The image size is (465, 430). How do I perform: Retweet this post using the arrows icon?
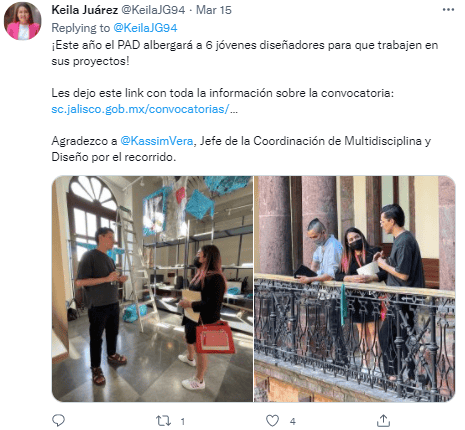point(164,421)
